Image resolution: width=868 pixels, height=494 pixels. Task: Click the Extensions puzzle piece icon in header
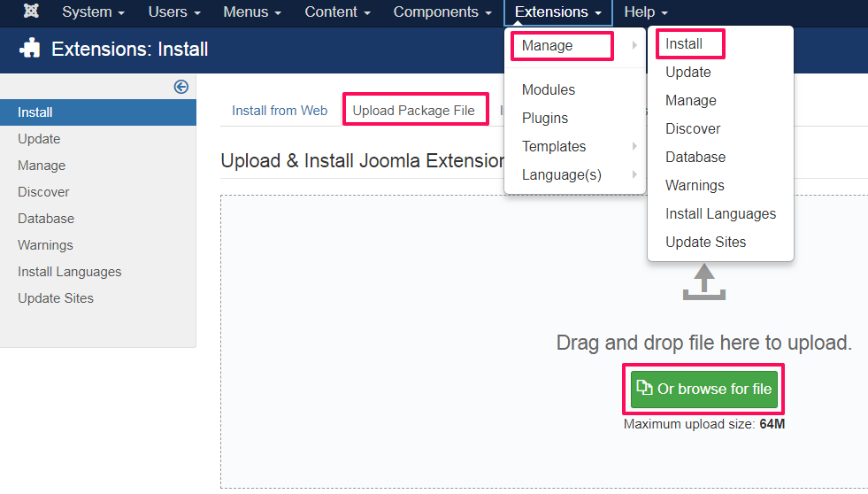[x=30, y=49]
